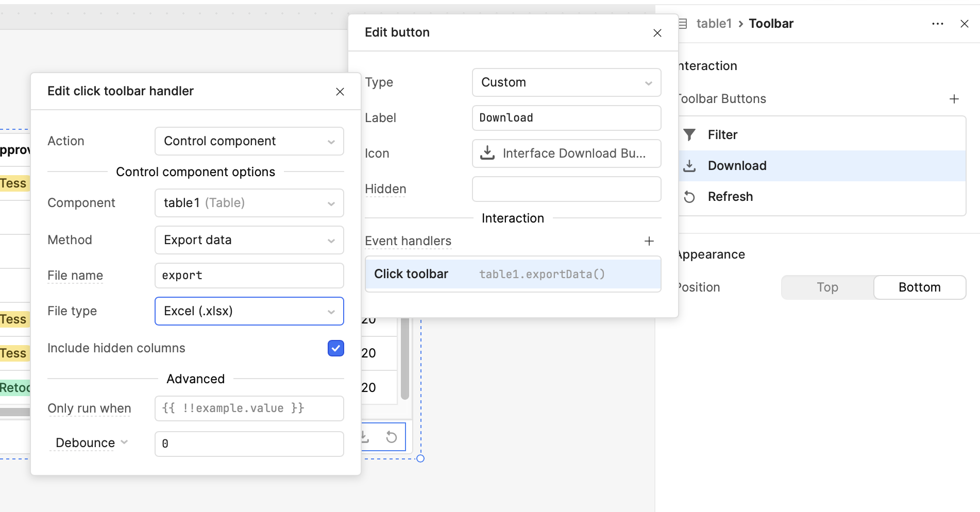Add a new toolbar button with plus

coord(954,99)
